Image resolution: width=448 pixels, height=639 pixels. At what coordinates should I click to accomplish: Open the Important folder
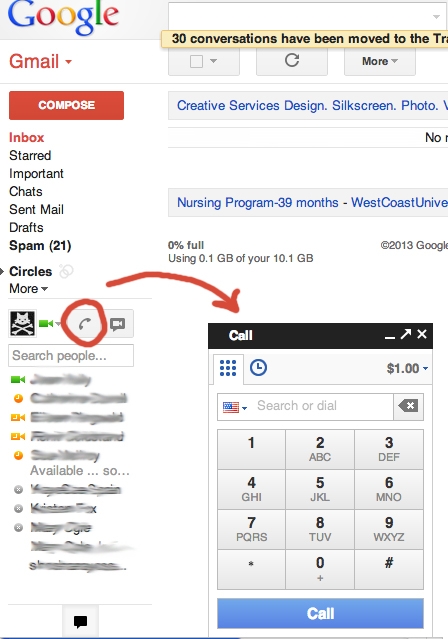[x=36, y=174]
